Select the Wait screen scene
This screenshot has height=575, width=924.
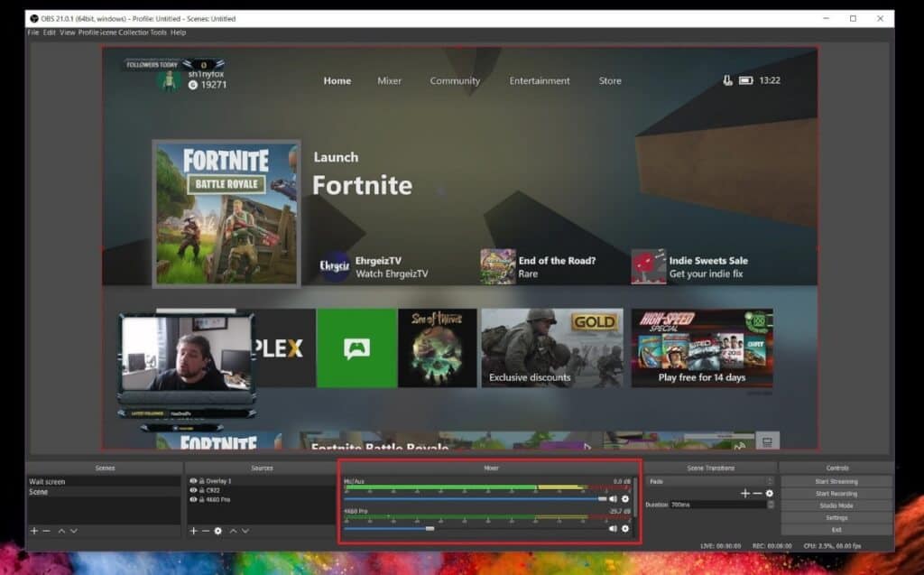pyautogui.click(x=104, y=482)
